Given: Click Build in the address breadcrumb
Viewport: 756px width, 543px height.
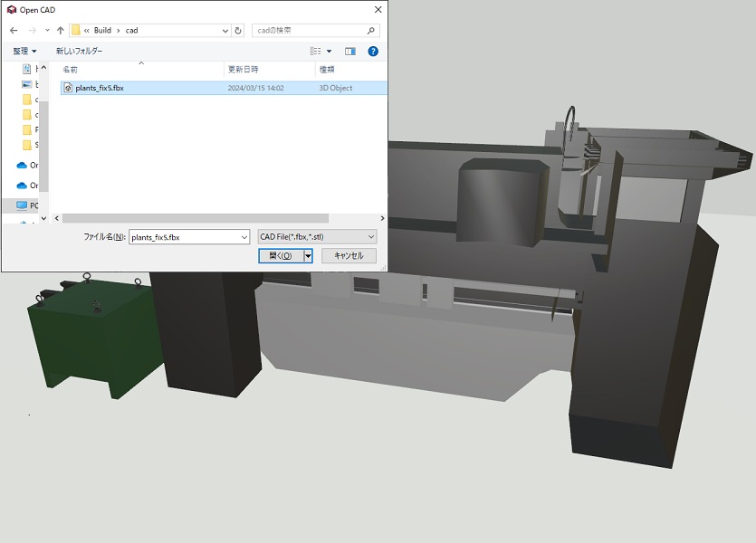Looking at the screenshot, I should click(x=102, y=30).
